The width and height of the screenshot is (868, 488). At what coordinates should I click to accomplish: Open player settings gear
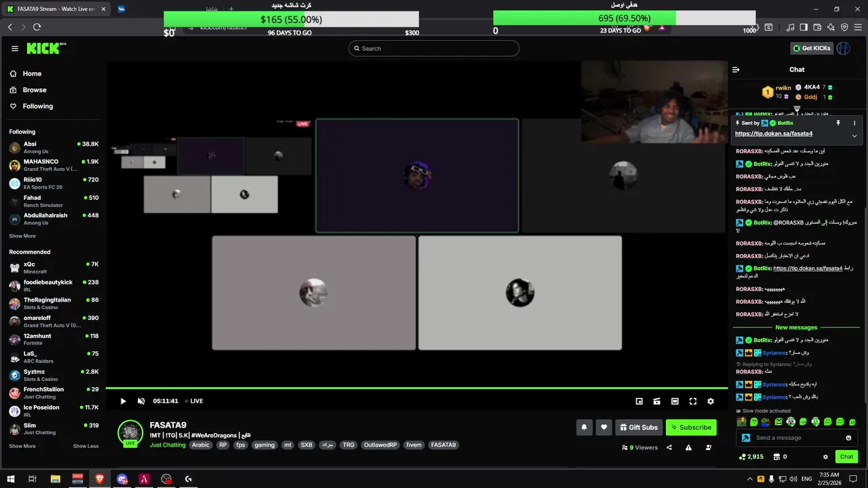pos(711,401)
